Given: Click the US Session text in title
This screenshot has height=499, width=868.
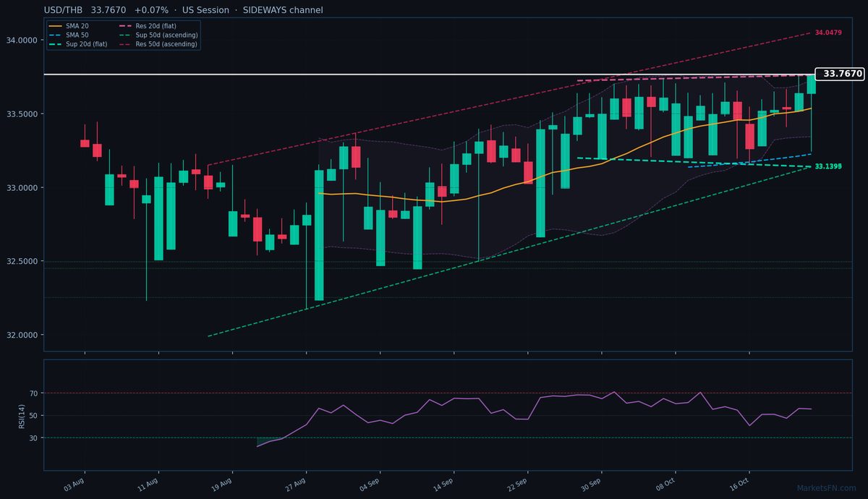Looking at the screenshot, I should 205,10.
